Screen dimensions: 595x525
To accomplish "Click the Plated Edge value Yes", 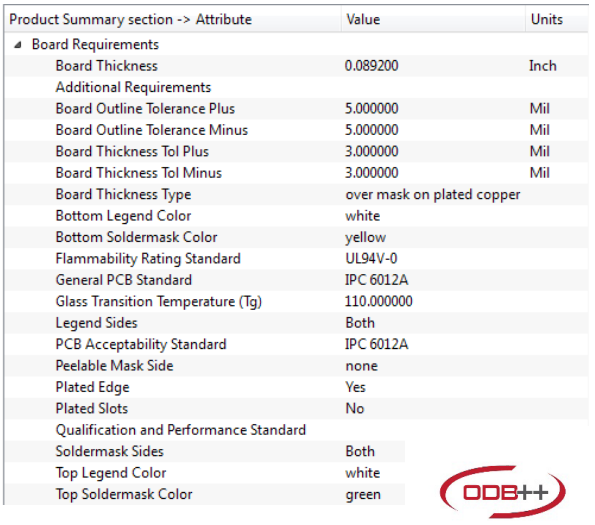I will point(356,387).
